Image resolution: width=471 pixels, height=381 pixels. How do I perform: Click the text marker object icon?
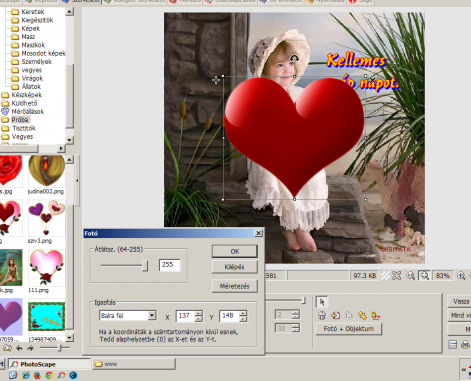point(376,315)
